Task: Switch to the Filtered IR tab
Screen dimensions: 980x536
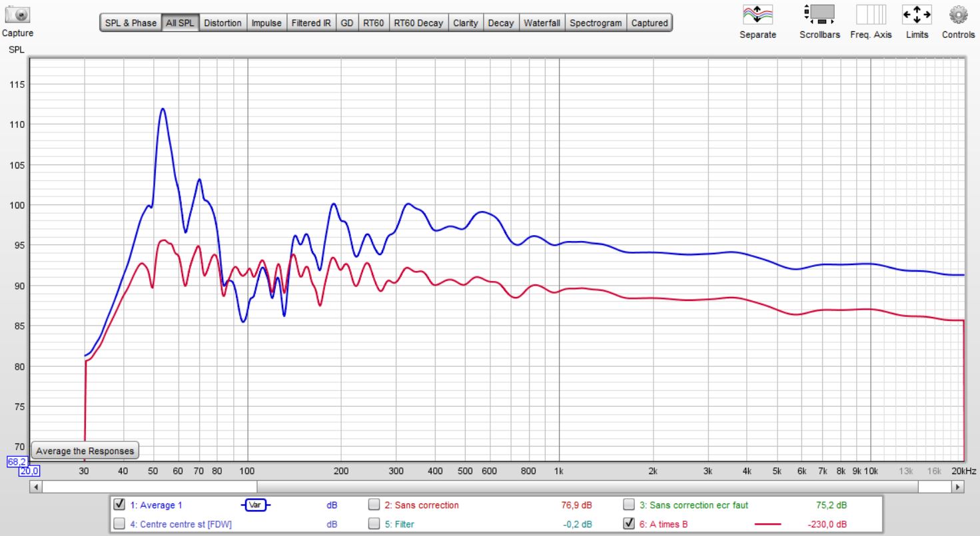Action: point(311,23)
